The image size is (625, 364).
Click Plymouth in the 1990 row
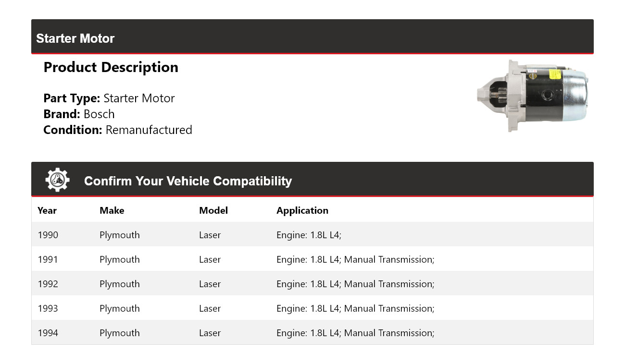coord(120,235)
